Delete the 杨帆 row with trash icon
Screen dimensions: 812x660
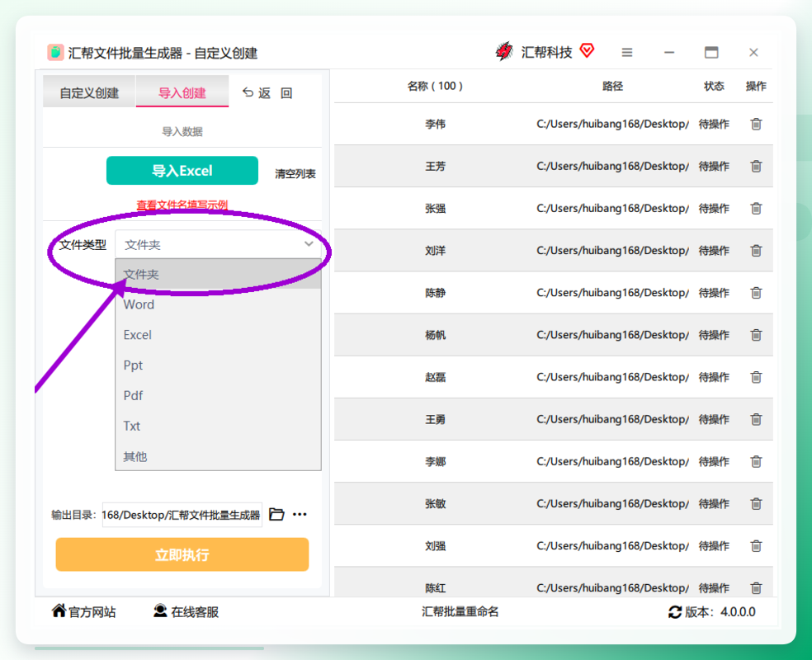tap(756, 335)
